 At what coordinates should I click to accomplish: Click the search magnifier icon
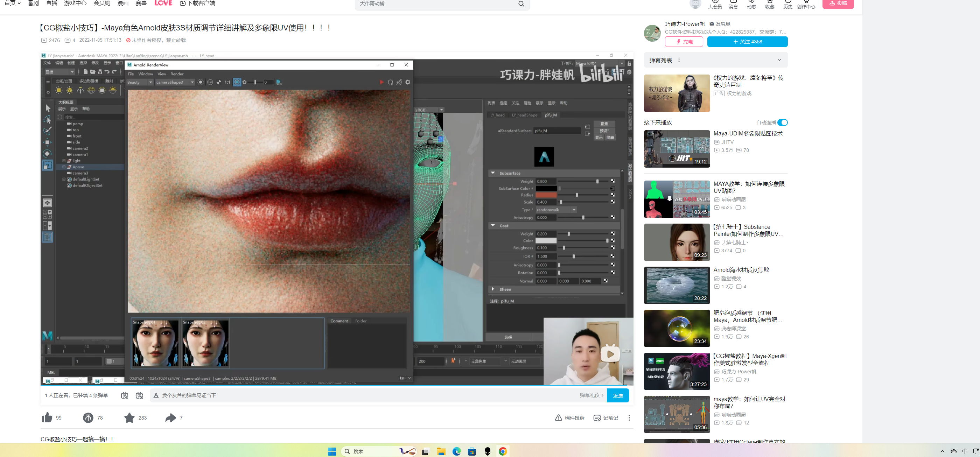pos(521,4)
